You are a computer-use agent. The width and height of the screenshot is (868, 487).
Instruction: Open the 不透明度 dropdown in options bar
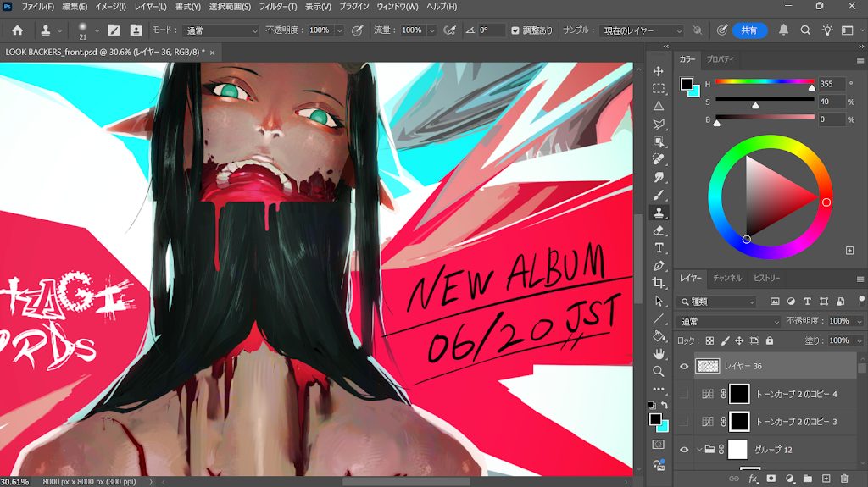click(x=339, y=30)
